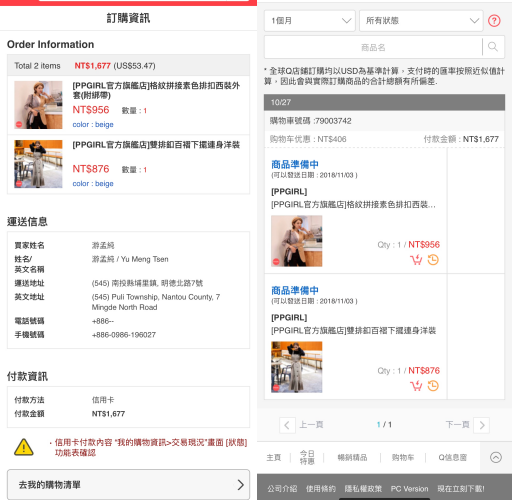Image resolution: width=512 pixels, height=500 pixels.
Task: Open blazer thumbnail in Order Information
Action: pos(38,105)
